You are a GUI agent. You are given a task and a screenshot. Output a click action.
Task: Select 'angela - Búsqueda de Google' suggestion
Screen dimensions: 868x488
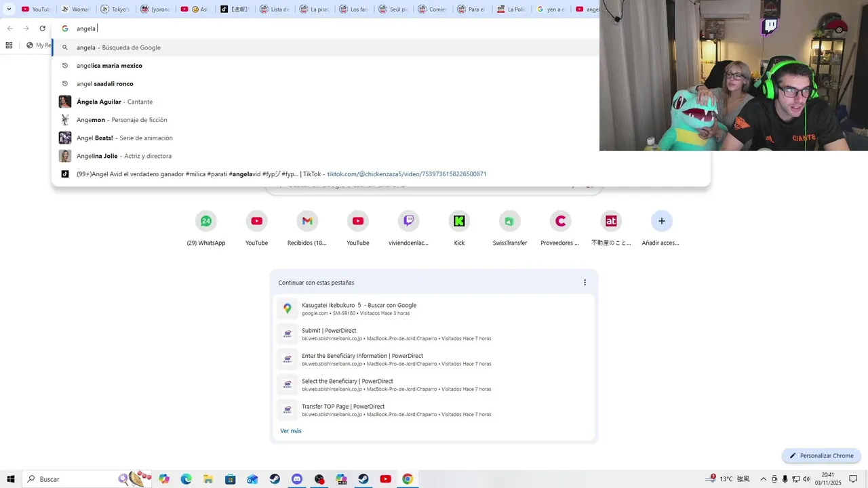click(325, 47)
